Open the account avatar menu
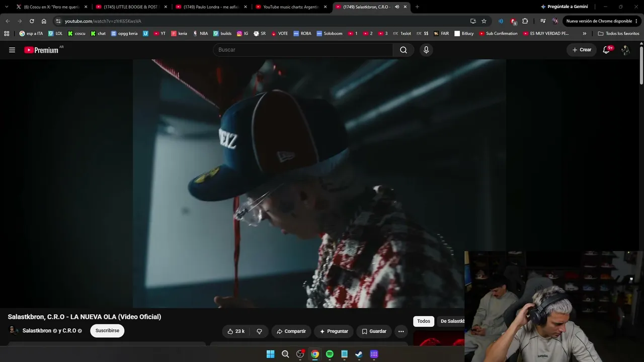The height and width of the screenshot is (362, 644). [x=625, y=50]
